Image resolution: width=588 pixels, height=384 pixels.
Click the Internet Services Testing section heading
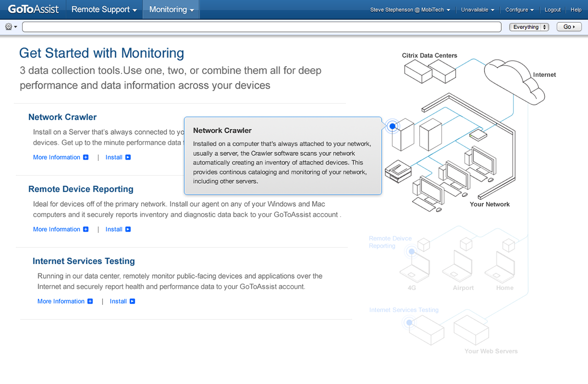coord(84,261)
